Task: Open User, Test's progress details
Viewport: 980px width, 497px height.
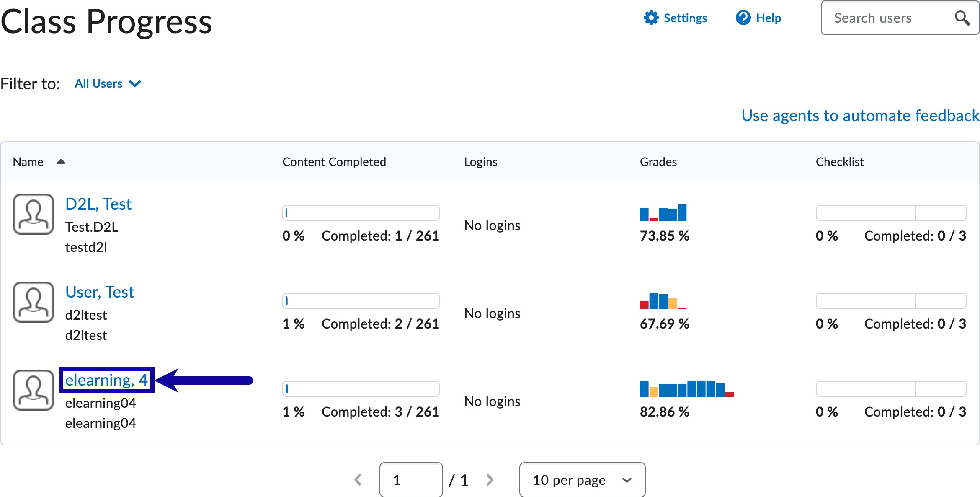Action: point(99,292)
